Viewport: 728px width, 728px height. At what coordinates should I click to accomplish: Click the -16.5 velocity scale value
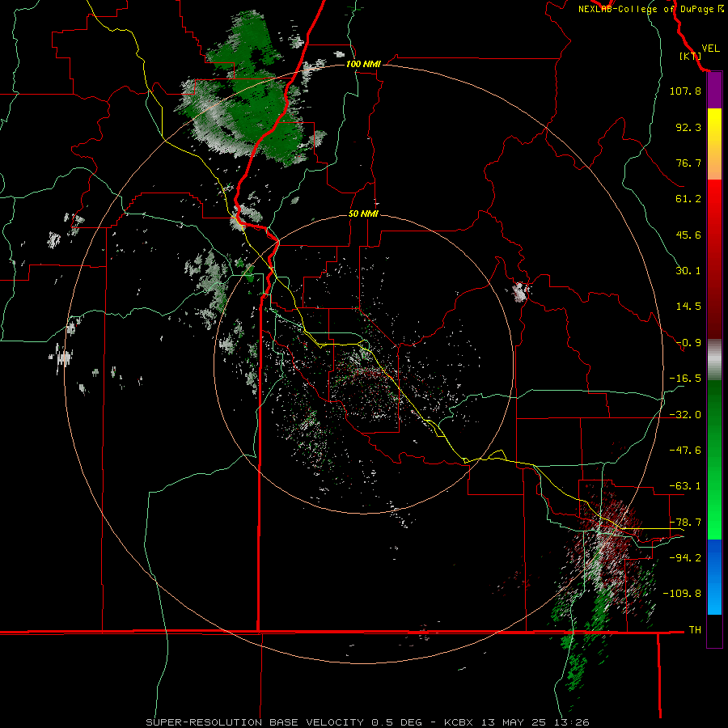tap(685, 379)
